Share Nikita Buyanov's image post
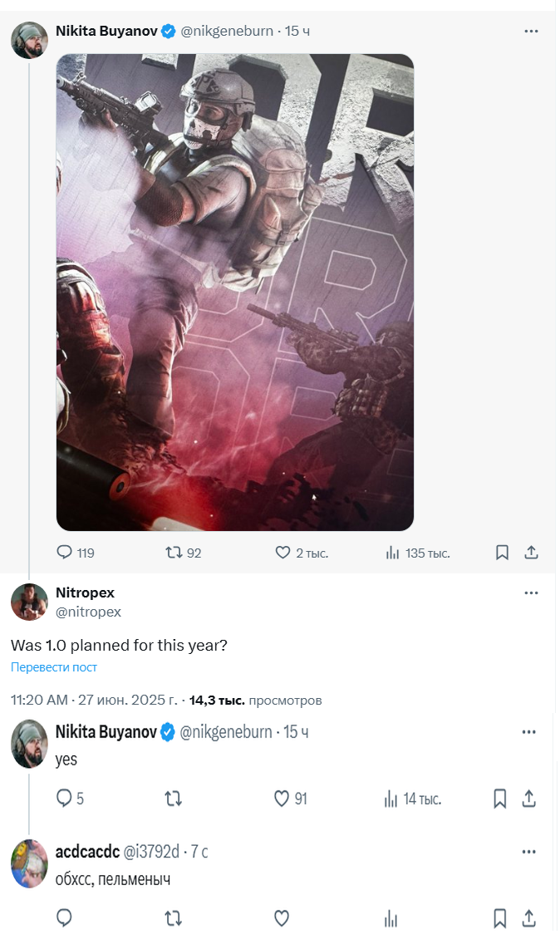The height and width of the screenshot is (949, 560). (x=532, y=553)
